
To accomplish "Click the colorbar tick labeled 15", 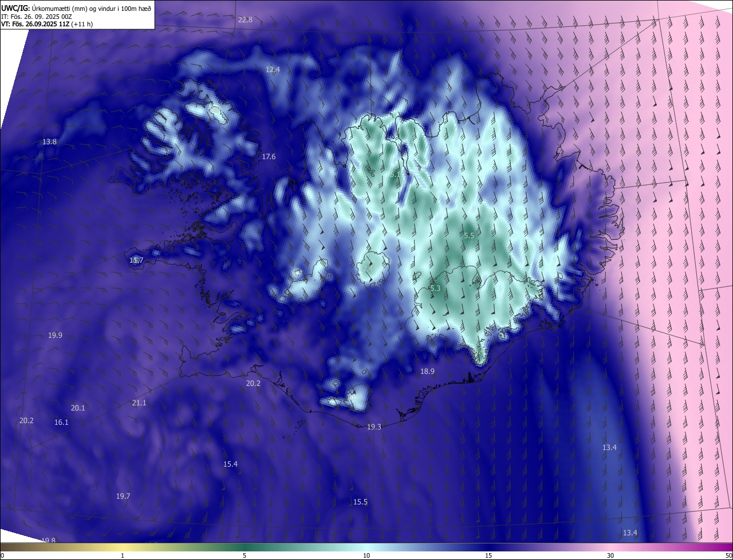I will (x=488, y=555).
